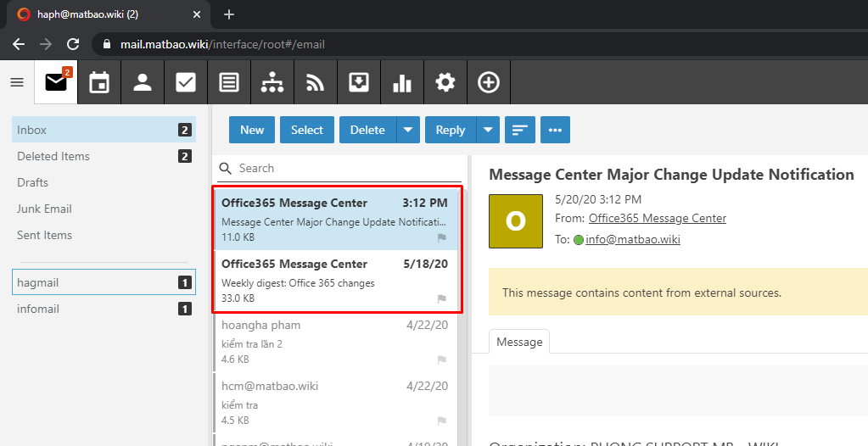
Task: Open the RSS feeds icon
Action: click(316, 82)
